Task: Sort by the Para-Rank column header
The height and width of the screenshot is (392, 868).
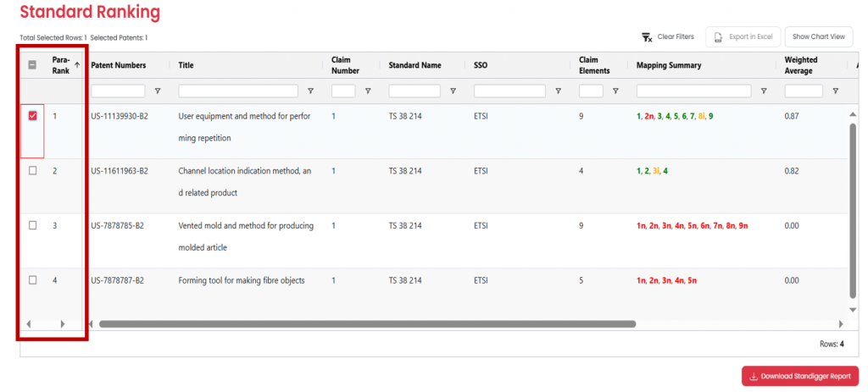Action: 61,65
